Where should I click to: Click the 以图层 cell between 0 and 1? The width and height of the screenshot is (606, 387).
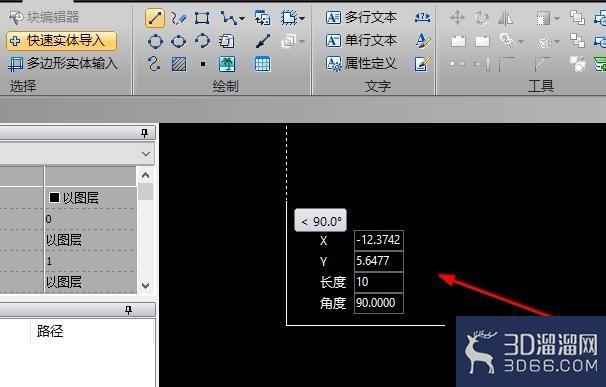click(90, 240)
